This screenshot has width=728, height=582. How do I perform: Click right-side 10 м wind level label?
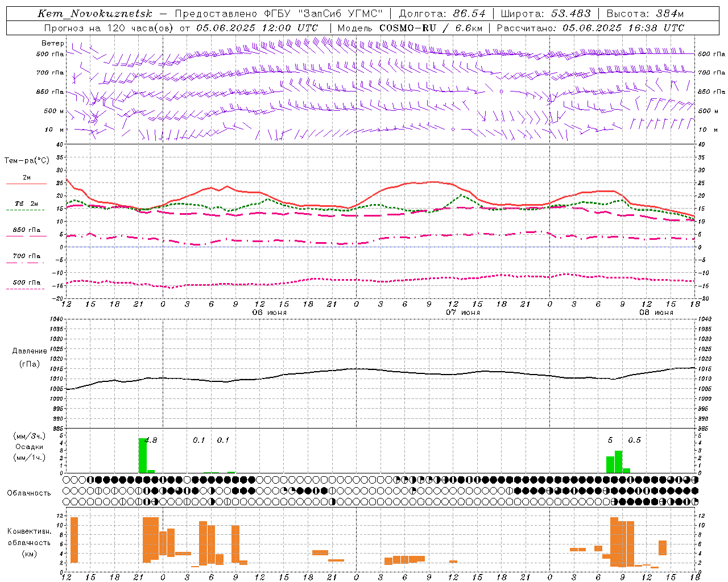click(708, 130)
